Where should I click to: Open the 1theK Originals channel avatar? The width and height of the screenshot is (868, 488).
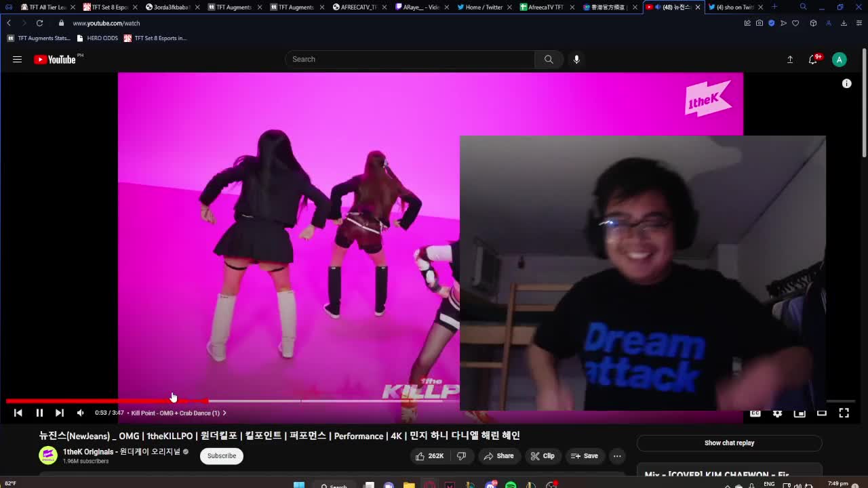pyautogui.click(x=47, y=455)
